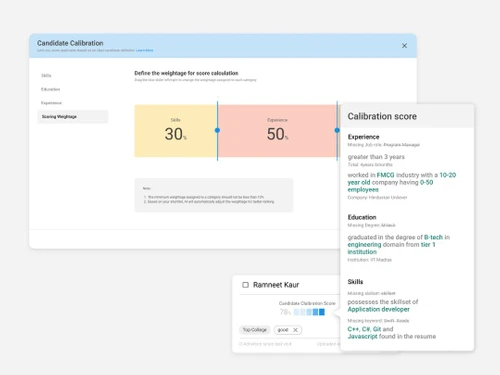This screenshot has height=375, width=500.
Task: Click the Top College tag
Action: click(255, 330)
